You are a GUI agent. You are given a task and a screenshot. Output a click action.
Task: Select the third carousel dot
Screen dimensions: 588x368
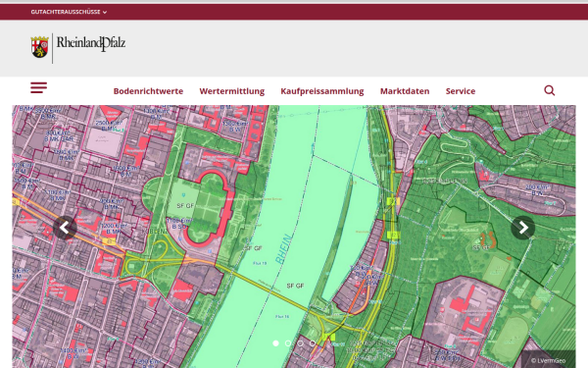click(301, 343)
